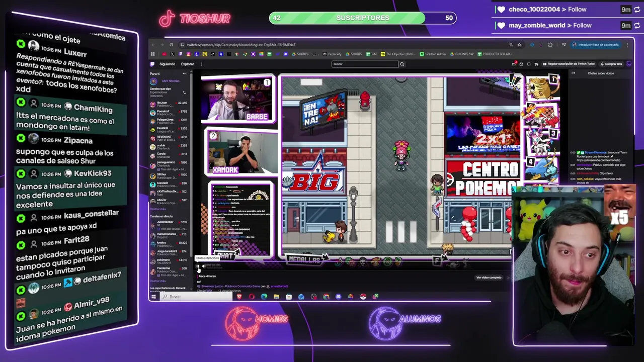This screenshot has height=362, width=644.
Task: Collapse the Para ti sidebar
Action: click(x=184, y=73)
